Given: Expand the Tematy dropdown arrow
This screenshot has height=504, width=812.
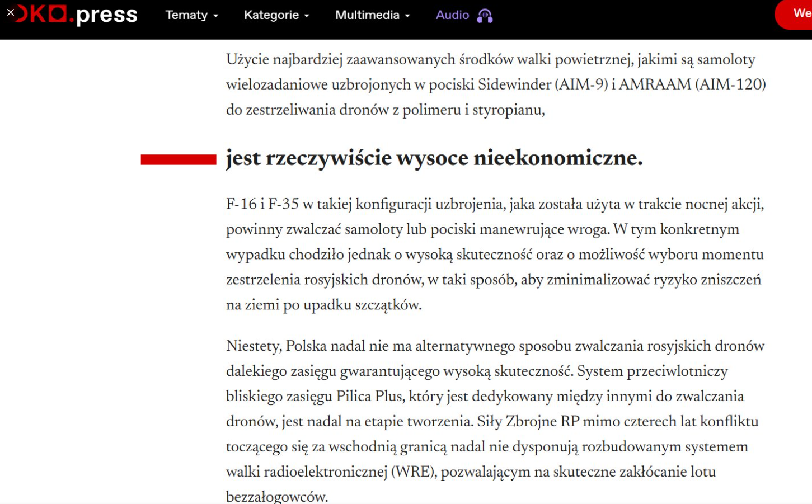Looking at the screenshot, I should [216, 16].
